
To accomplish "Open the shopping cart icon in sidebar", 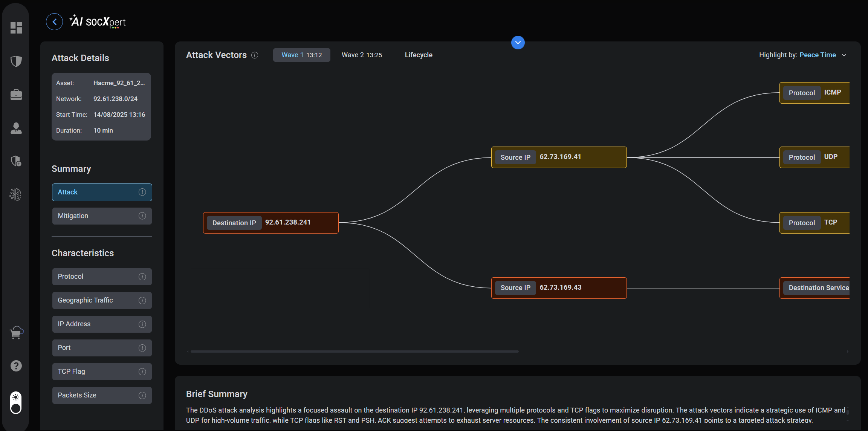I will click(16, 333).
